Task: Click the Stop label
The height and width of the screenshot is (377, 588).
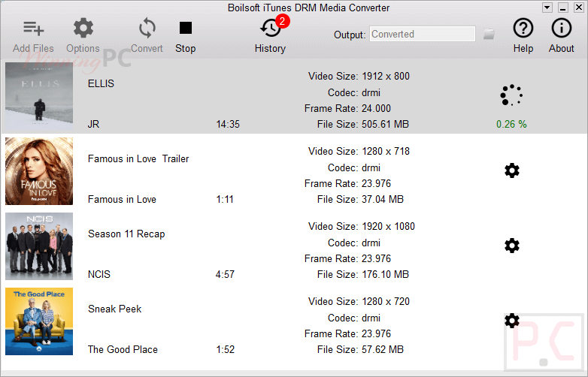Action: click(x=186, y=49)
